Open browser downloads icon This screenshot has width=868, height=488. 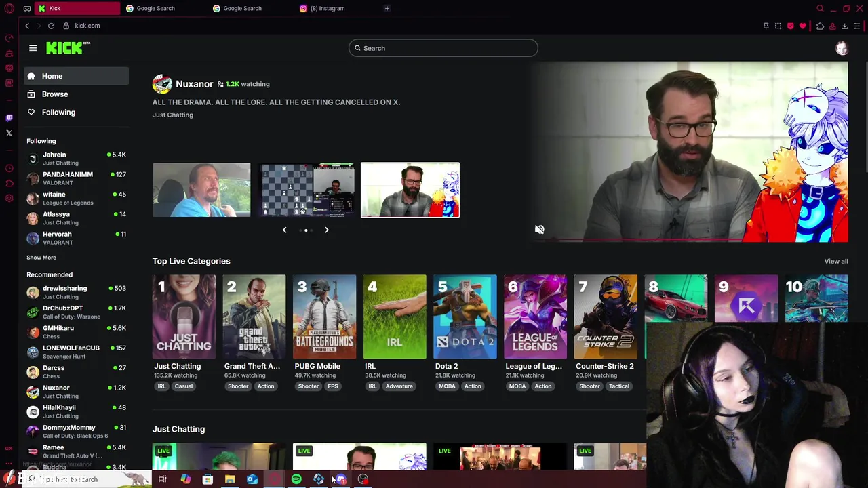coord(844,26)
